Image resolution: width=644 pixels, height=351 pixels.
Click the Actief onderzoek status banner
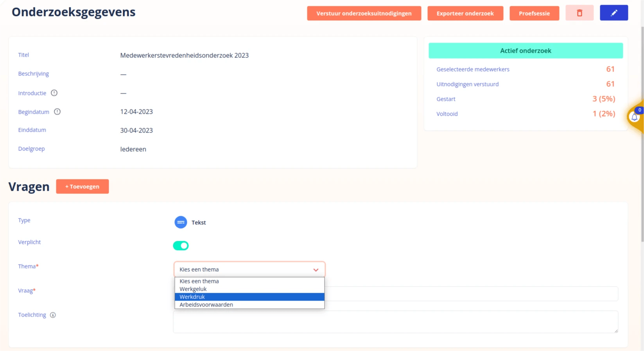pyautogui.click(x=526, y=51)
